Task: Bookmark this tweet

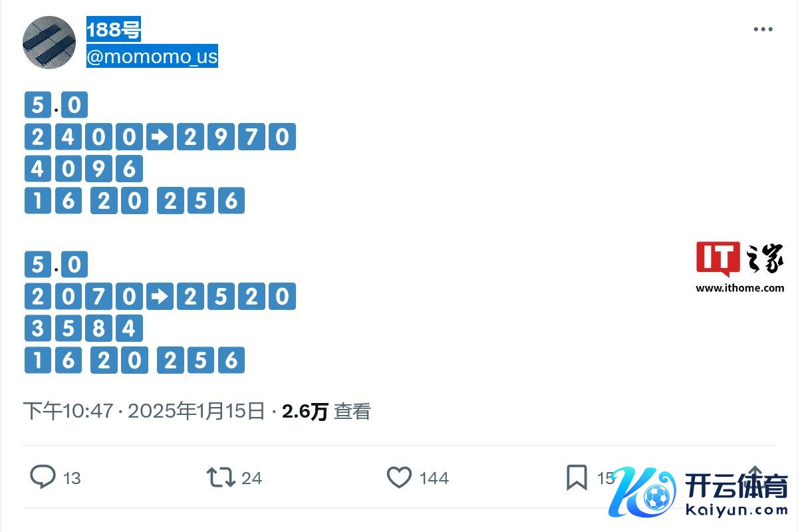Action: (576, 477)
